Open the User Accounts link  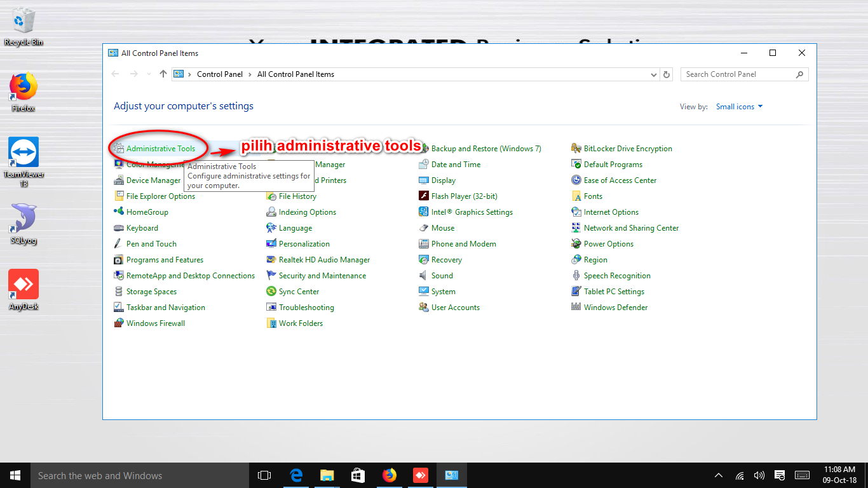(x=455, y=308)
